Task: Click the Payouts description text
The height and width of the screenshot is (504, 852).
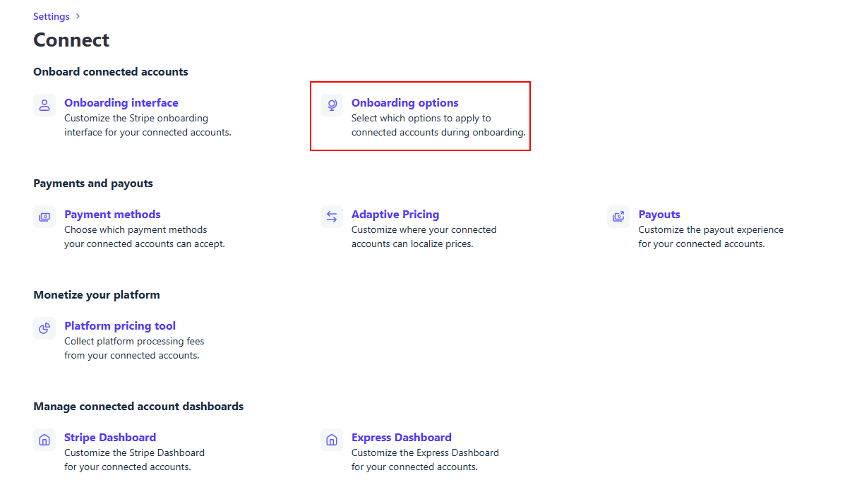Action: [710, 237]
